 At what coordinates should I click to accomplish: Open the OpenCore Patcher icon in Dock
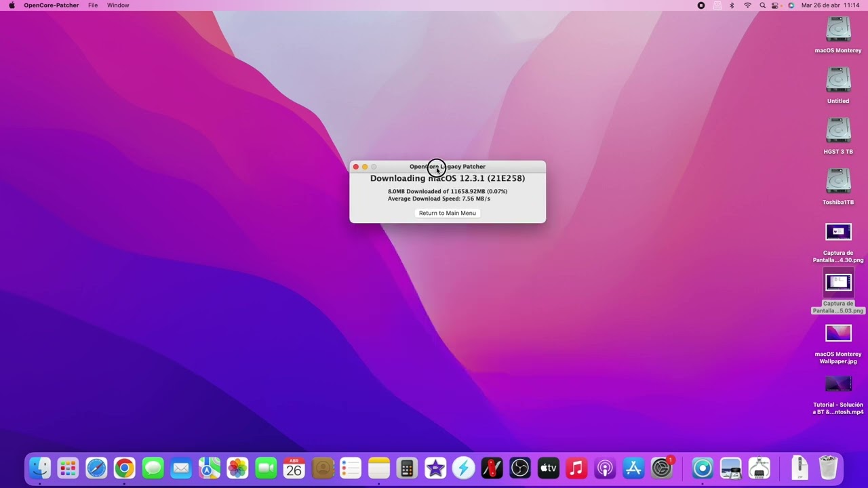(703, 468)
